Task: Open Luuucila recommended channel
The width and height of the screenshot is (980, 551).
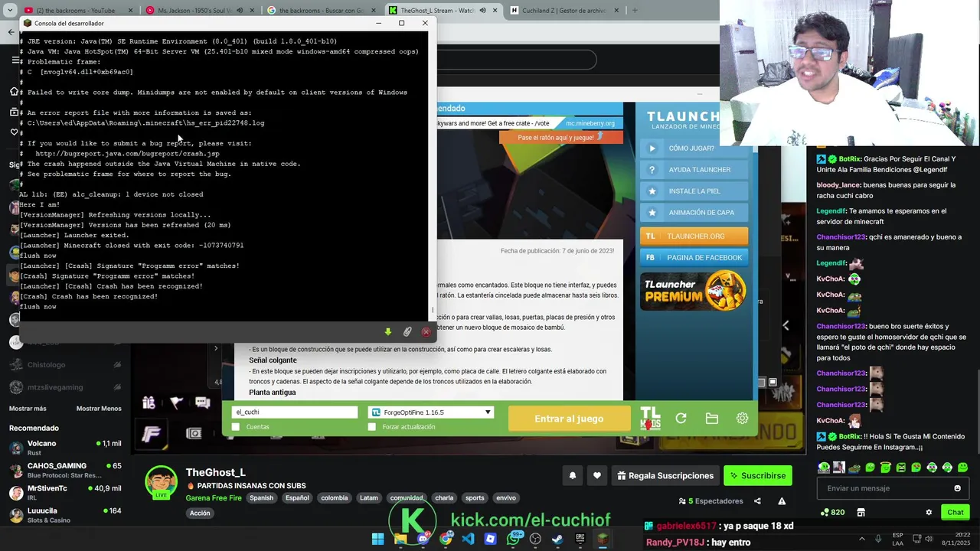Action: tap(65, 515)
